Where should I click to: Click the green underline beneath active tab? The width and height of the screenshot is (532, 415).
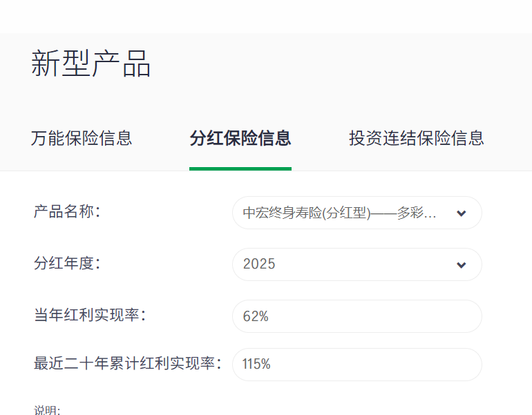pos(240,169)
